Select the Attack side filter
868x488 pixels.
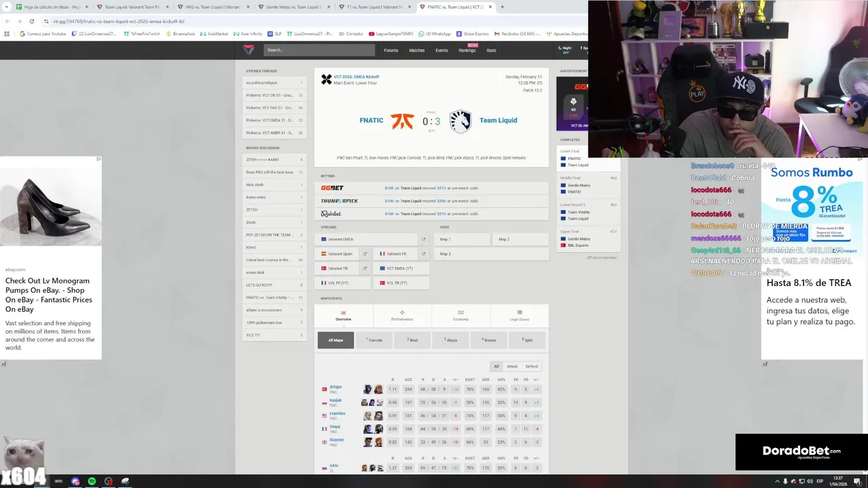pos(512,367)
